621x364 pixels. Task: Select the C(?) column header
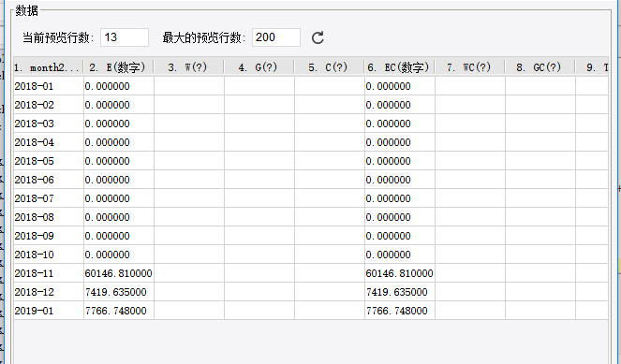[330, 67]
